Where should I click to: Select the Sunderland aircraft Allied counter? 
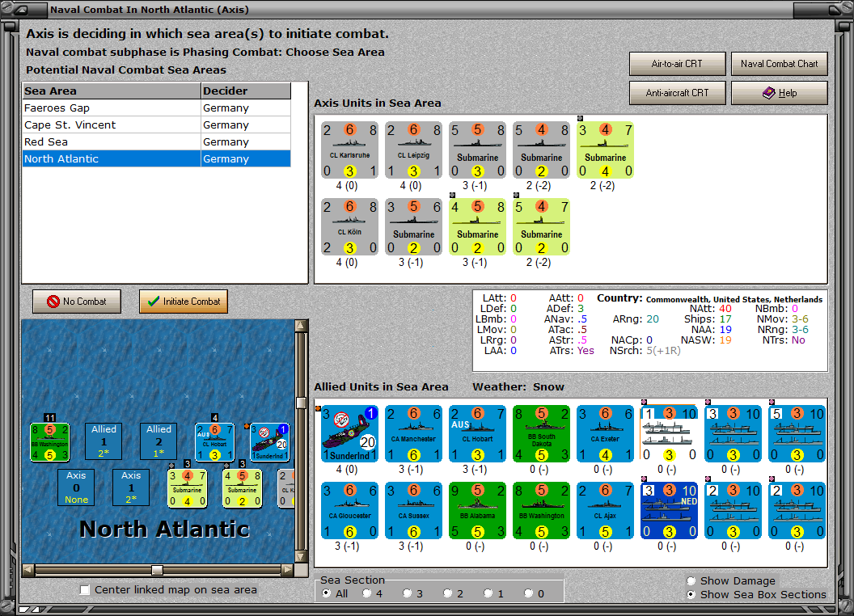click(x=349, y=433)
